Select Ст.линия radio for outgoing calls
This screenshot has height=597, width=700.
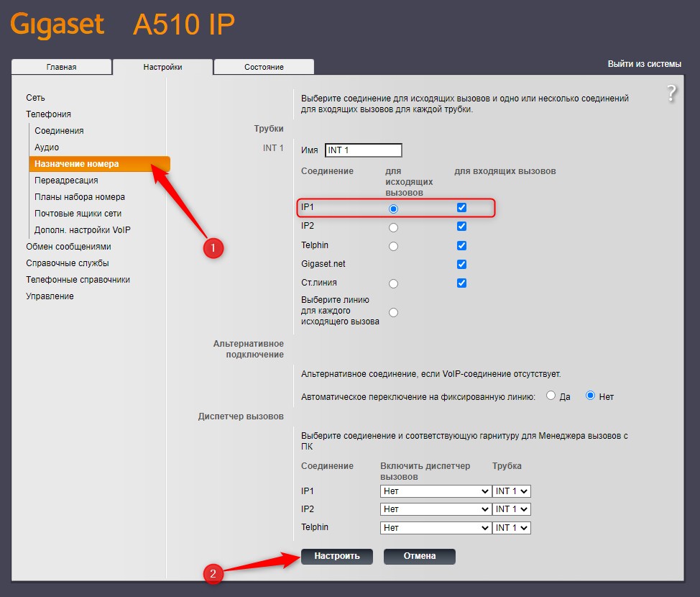click(x=393, y=283)
